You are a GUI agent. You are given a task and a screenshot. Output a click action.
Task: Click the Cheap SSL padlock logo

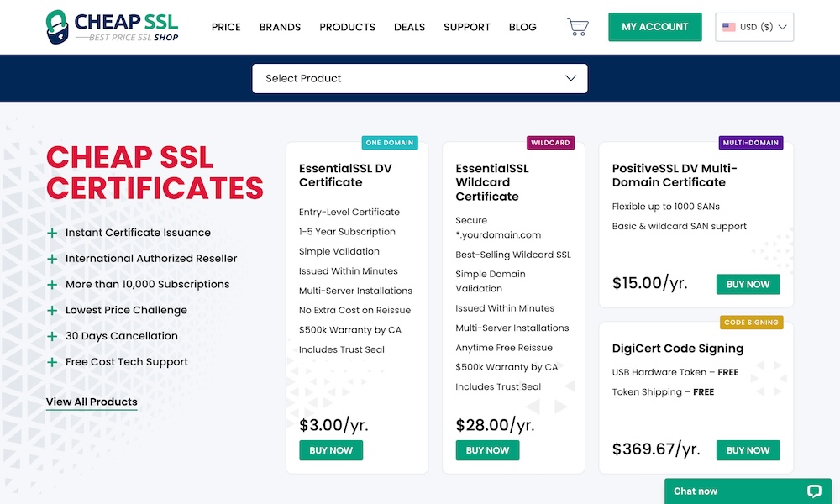58,27
